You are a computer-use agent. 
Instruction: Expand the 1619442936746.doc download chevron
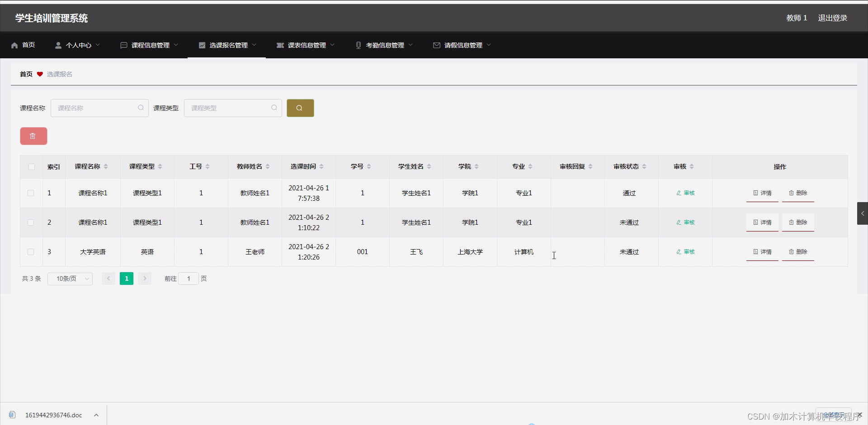pyautogui.click(x=96, y=415)
